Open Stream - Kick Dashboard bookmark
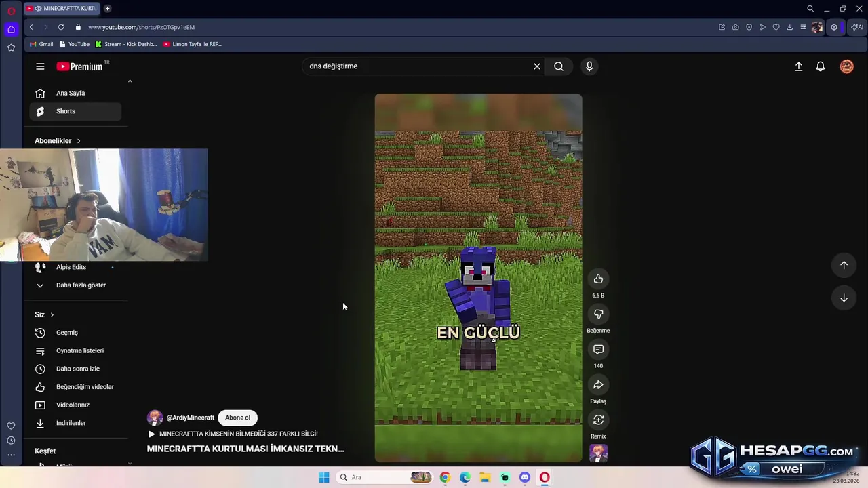Viewport: 868px width, 488px height. 126,44
